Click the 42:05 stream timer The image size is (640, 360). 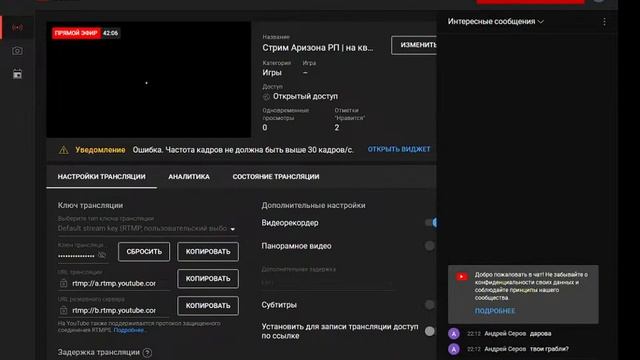[110, 33]
